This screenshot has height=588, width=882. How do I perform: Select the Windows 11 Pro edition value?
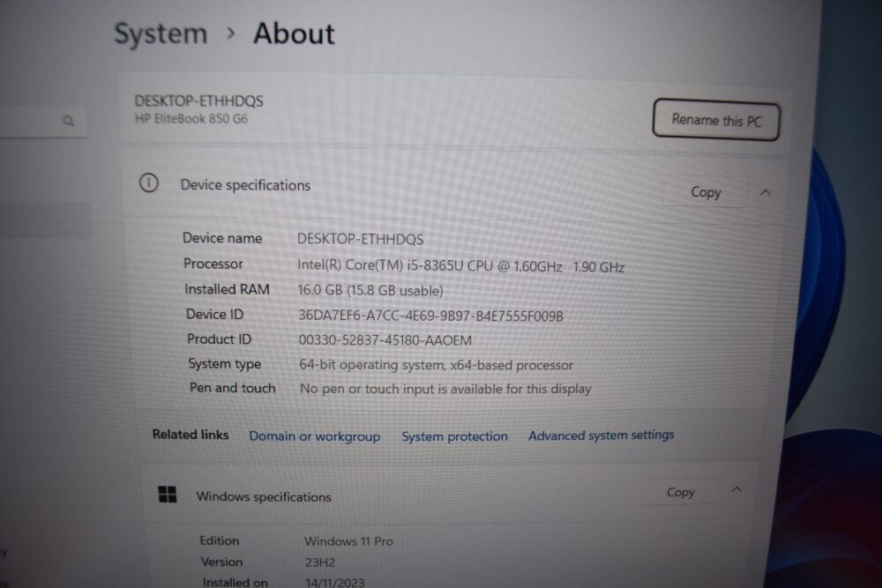(x=348, y=541)
